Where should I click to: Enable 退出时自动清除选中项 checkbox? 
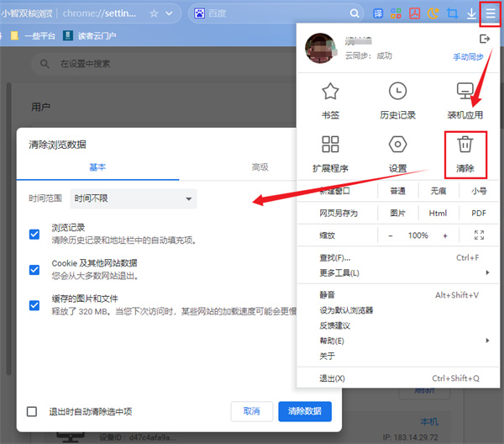32,411
